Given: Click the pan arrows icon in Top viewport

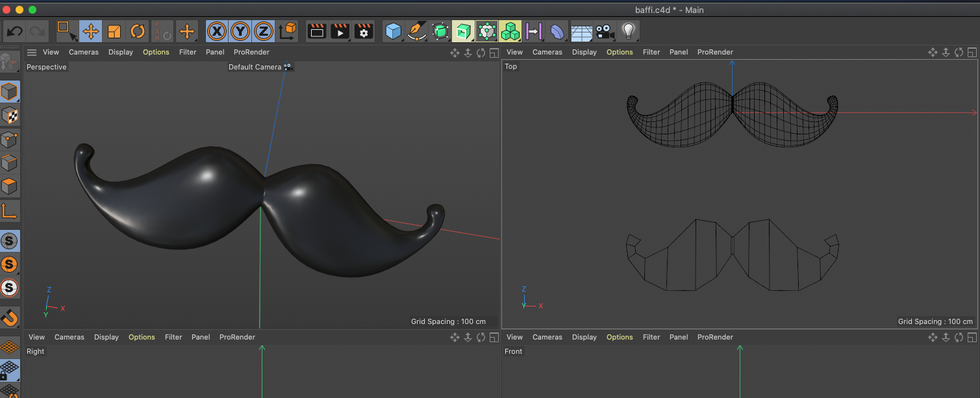Looking at the screenshot, I should point(933,53).
